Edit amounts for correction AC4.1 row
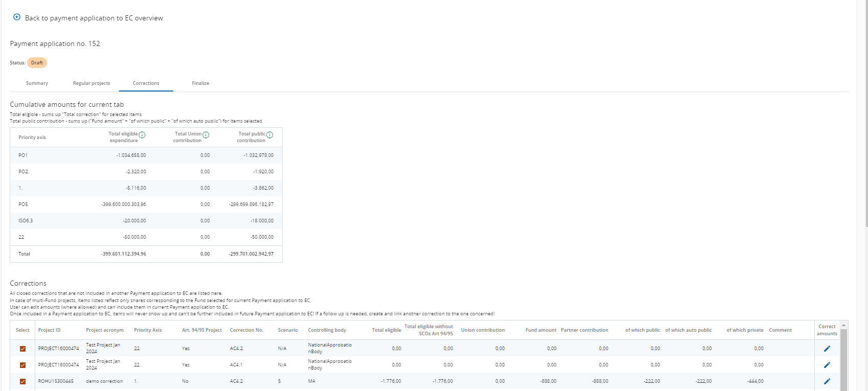The width and height of the screenshot is (868, 391). pyautogui.click(x=827, y=365)
